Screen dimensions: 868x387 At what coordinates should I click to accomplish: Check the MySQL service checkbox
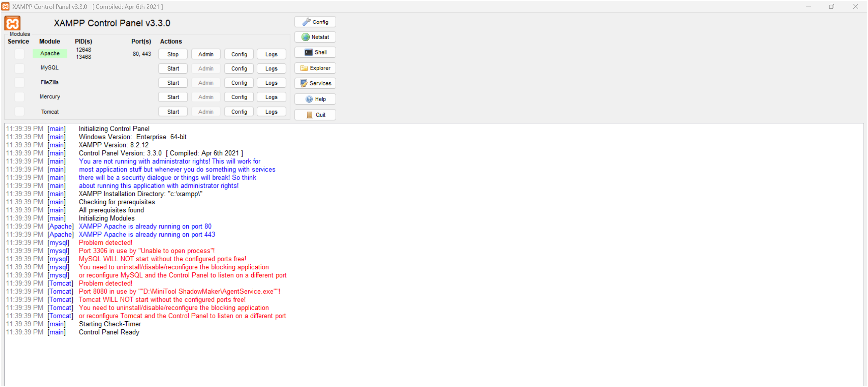coord(19,68)
